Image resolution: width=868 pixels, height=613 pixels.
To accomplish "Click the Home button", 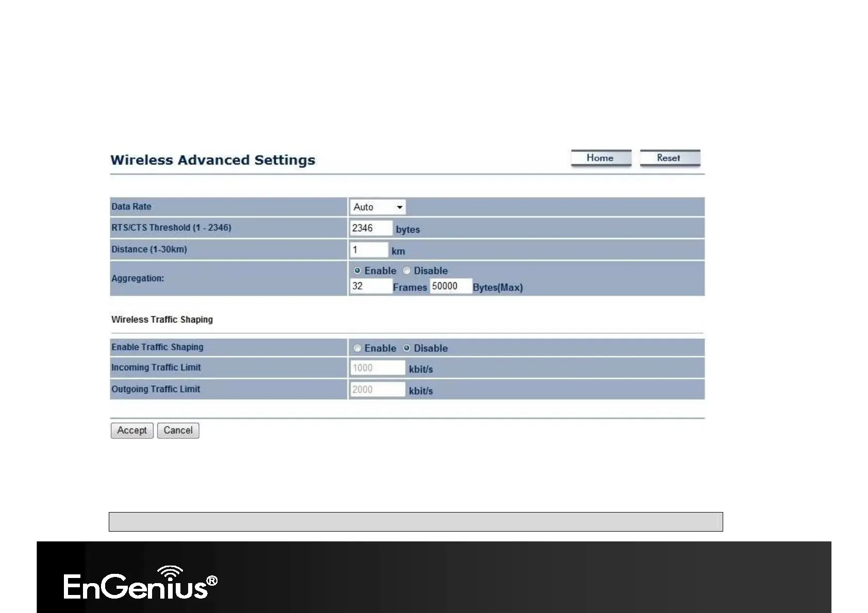I will point(601,158).
